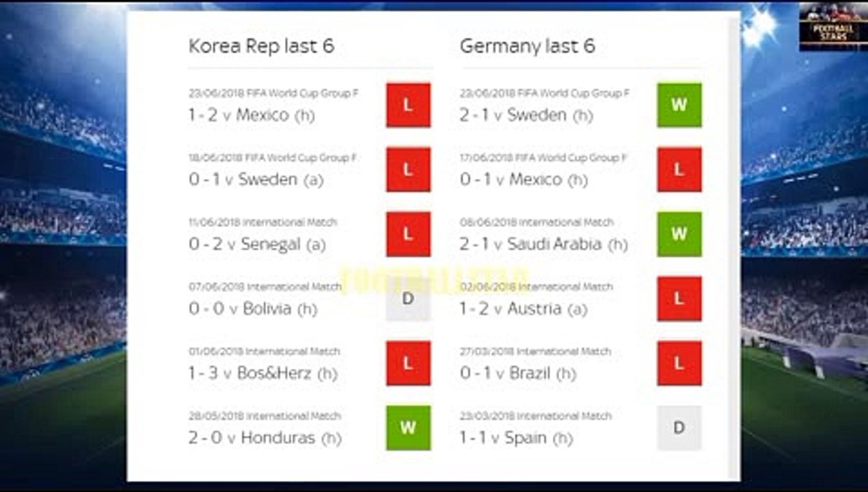Select the D badge for Korea v Bolivia
Viewport: 868px width, 492px height.
(x=408, y=299)
